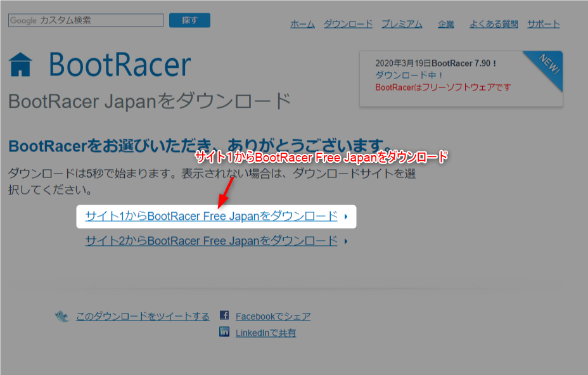Click the LinkedInで共有 link

coord(266,333)
